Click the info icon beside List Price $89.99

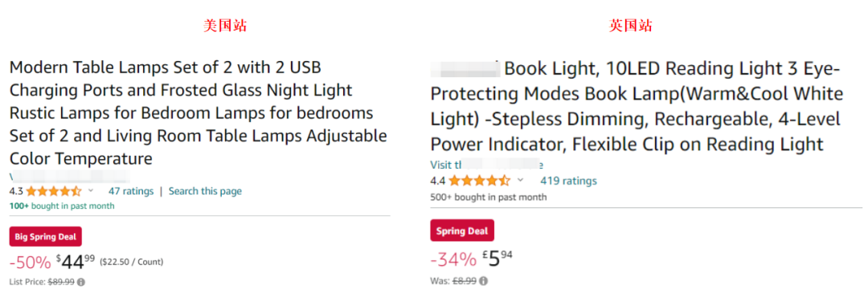pos(81,282)
